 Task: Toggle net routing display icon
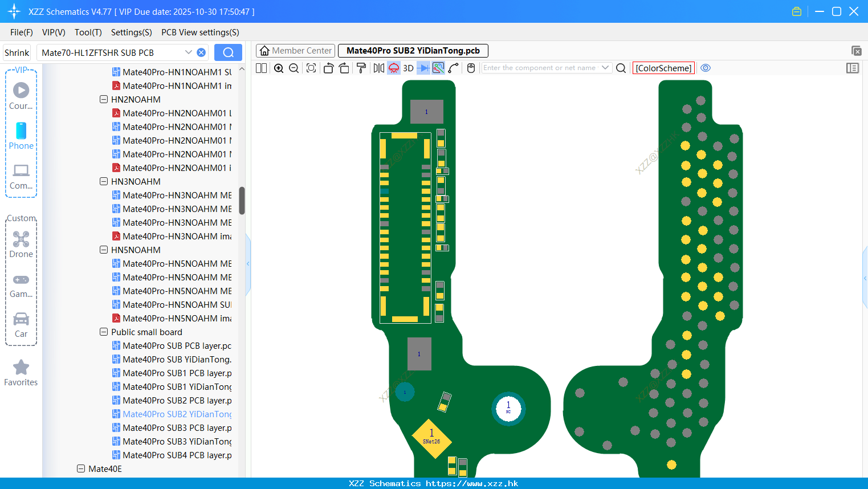438,68
